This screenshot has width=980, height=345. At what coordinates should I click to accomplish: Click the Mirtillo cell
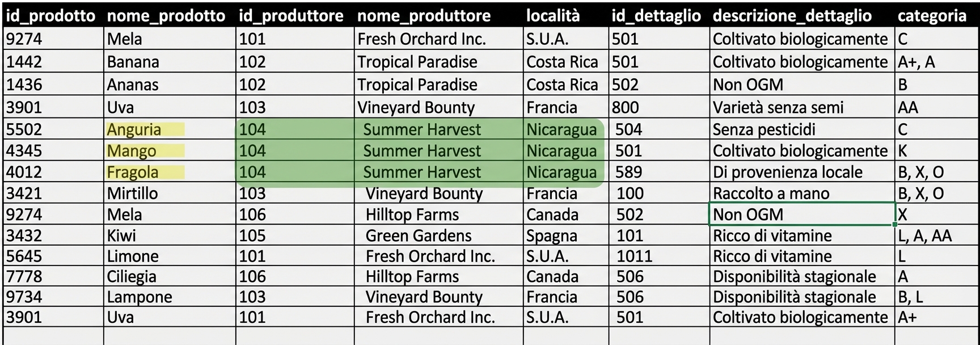click(x=133, y=193)
